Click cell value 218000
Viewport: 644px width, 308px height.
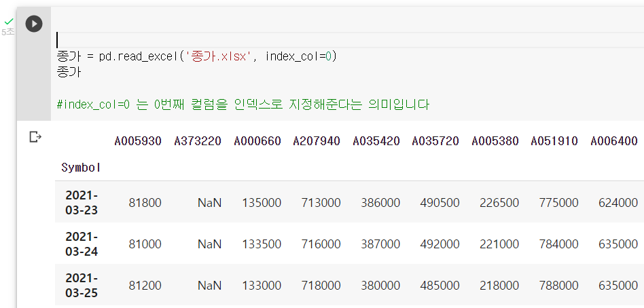click(x=499, y=286)
